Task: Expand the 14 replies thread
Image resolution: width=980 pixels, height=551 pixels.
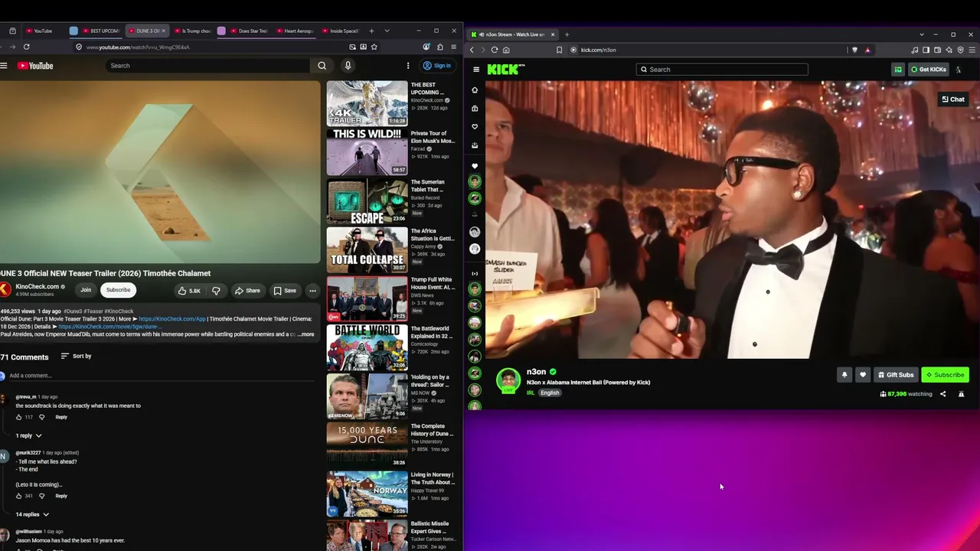Action: point(33,515)
